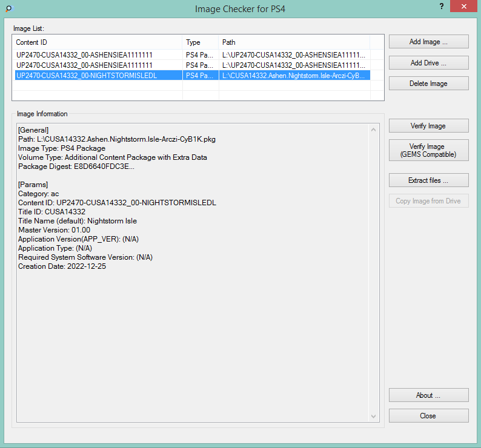Click the Category: ac line
Viewport: 481px width, 448px height.
tap(39, 194)
